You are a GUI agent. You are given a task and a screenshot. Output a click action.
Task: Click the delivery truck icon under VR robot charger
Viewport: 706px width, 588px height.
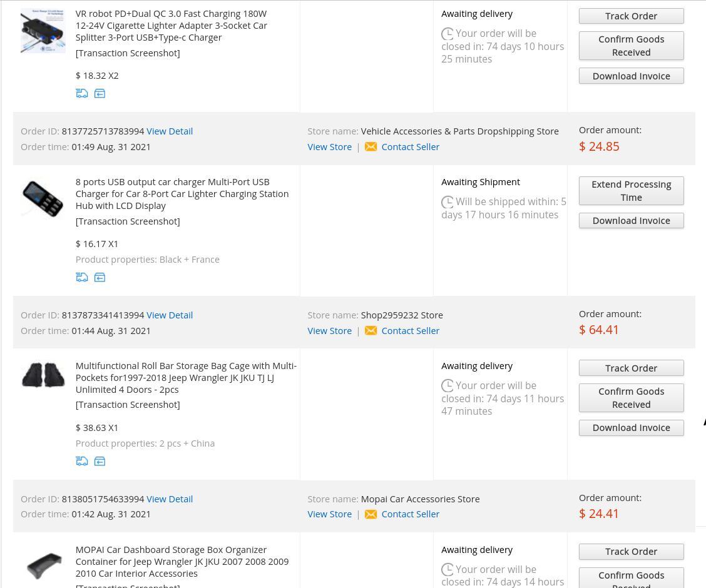click(82, 93)
